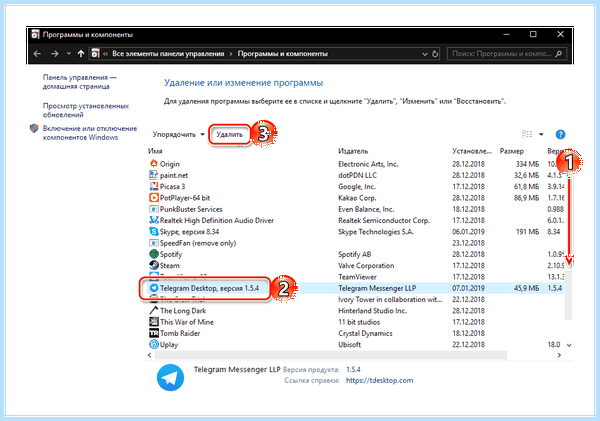
Task: Click the Spotify program icon
Action: coord(154,254)
